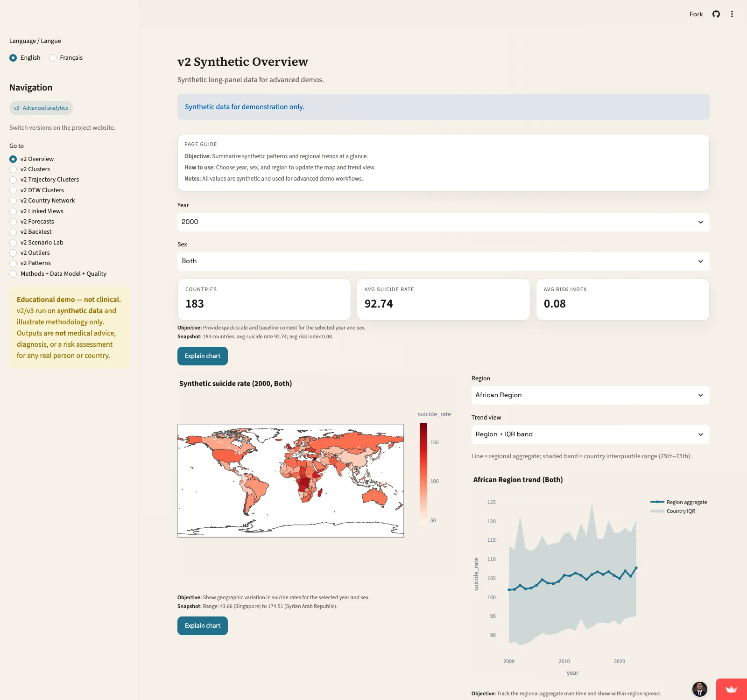The image size is (747, 700).
Task: Go to v2 Country Network page
Action: 42,201
